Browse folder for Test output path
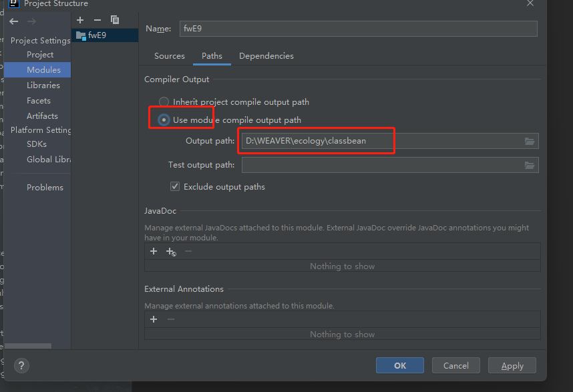This screenshot has width=573, height=392. (530, 165)
